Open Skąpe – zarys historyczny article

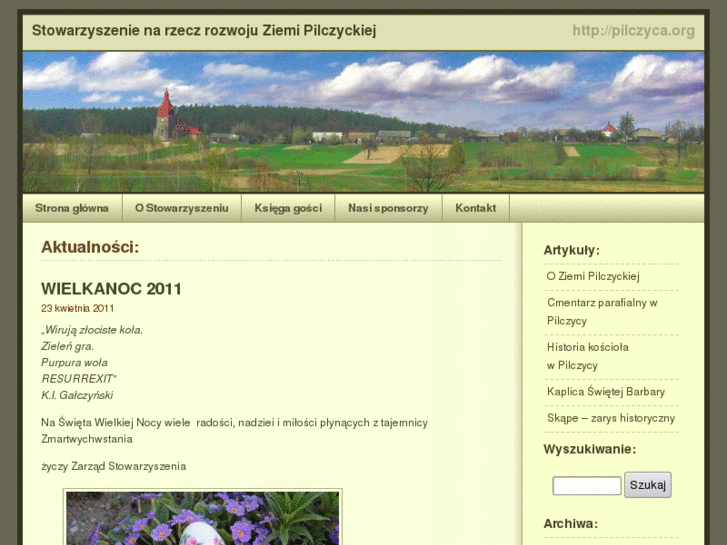611,418
